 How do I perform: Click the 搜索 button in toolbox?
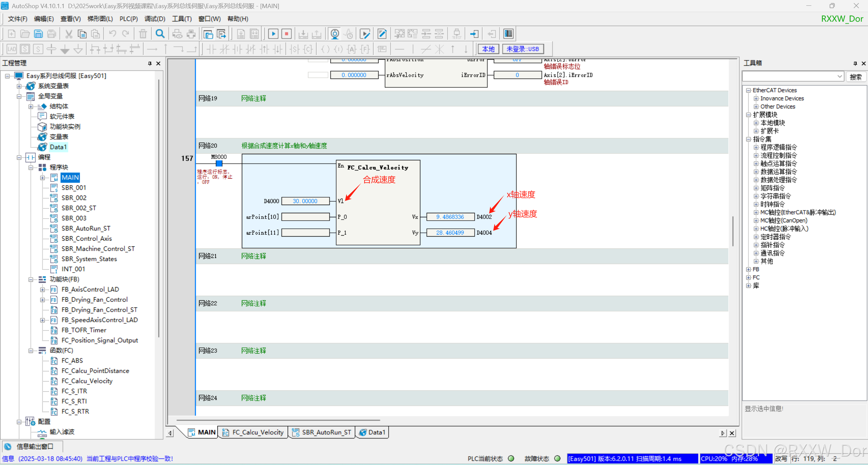coord(855,77)
